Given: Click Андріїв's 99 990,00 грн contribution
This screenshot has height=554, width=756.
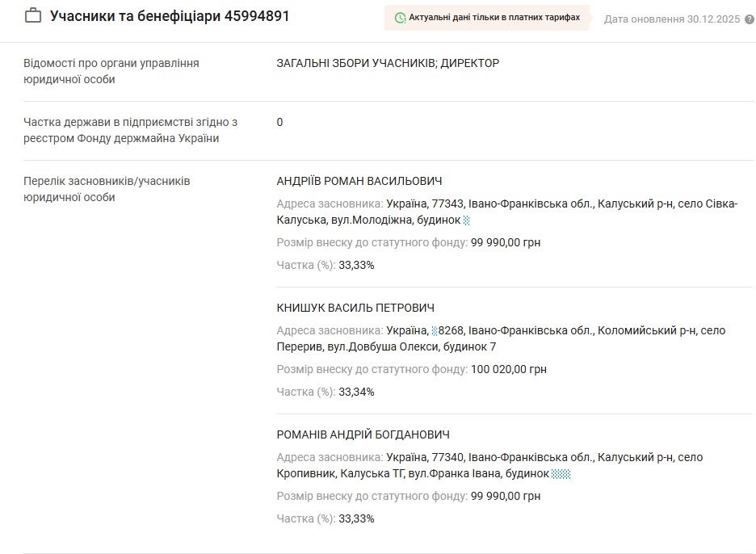Looking at the screenshot, I should (506, 242).
